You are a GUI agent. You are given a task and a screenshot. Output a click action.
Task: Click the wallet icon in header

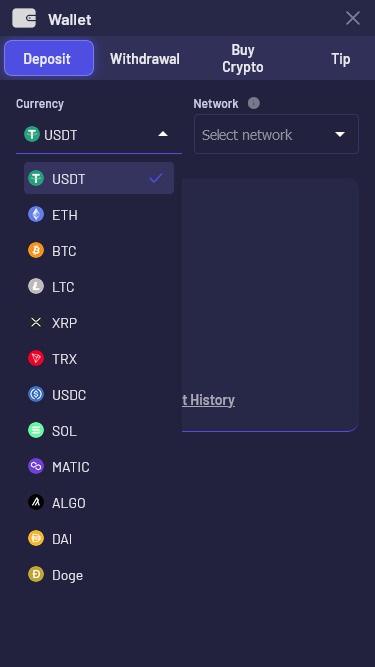[24, 18]
